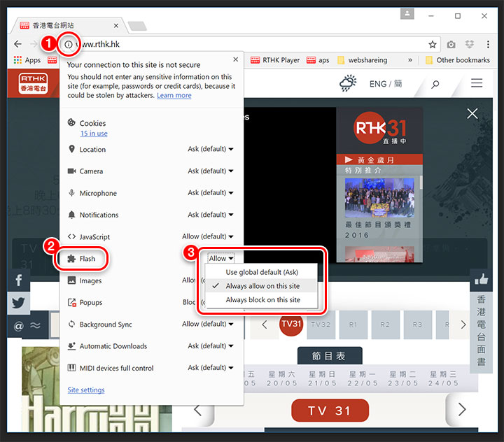The image size is (504, 442).
Task: Open the weather icon on RTHK header
Action: click(x=348, y=84)
